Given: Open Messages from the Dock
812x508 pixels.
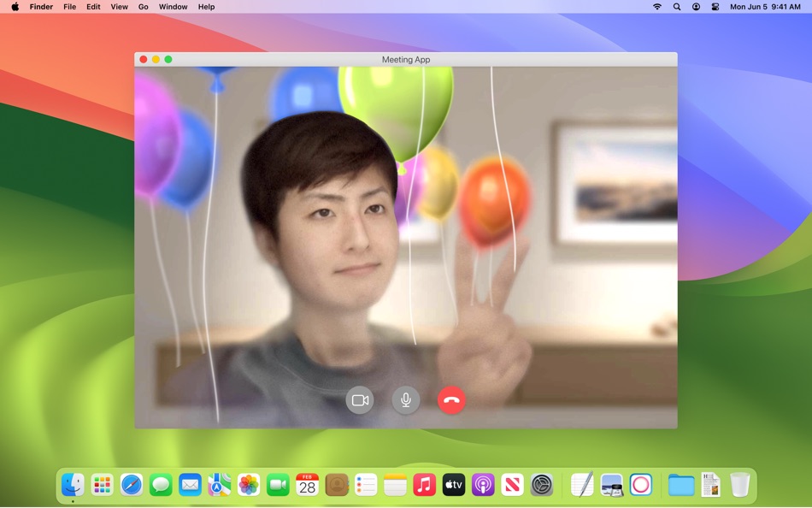Looking at the screenshot, I should click(161, 485).
